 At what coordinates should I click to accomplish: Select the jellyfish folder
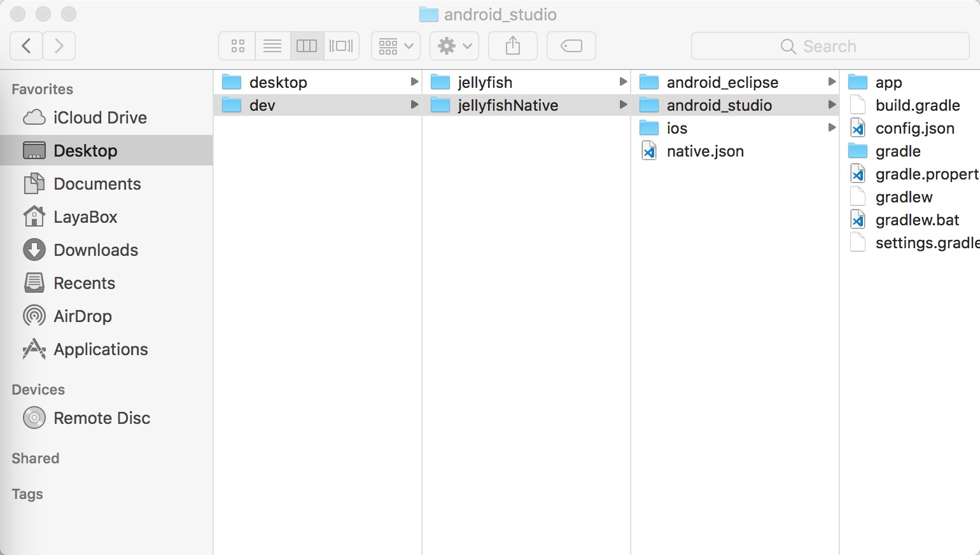(526, 82)
